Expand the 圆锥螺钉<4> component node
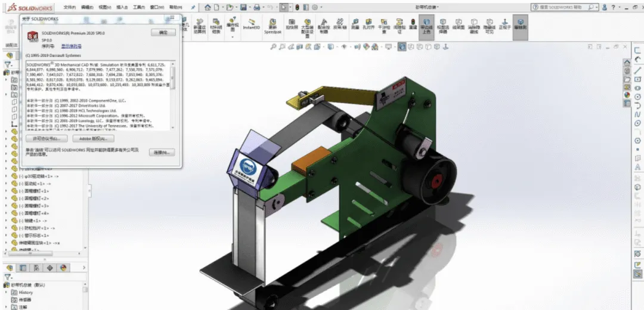This screenshot has width=644, height=310. 6,213
